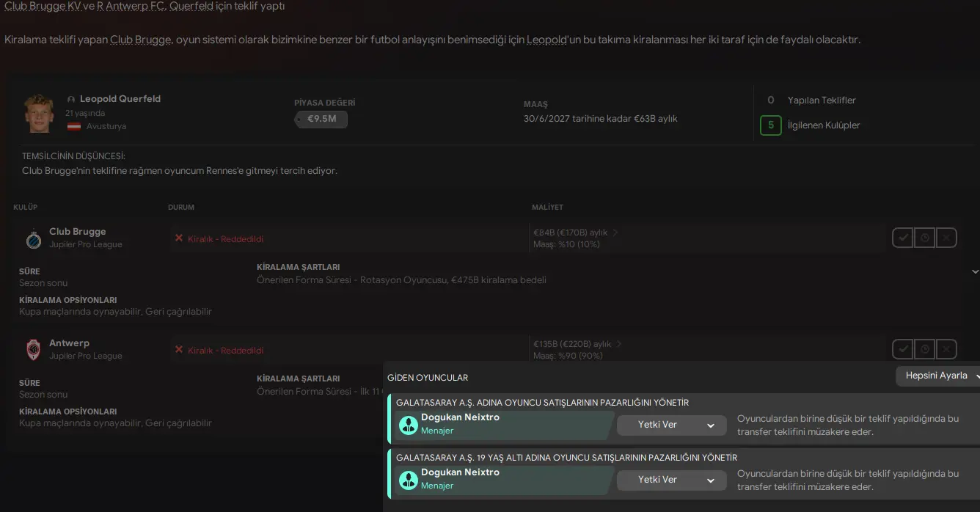980x512 pixels.
Task: Click the manager avatar in the senior team row
Action: tap(408, 425)
